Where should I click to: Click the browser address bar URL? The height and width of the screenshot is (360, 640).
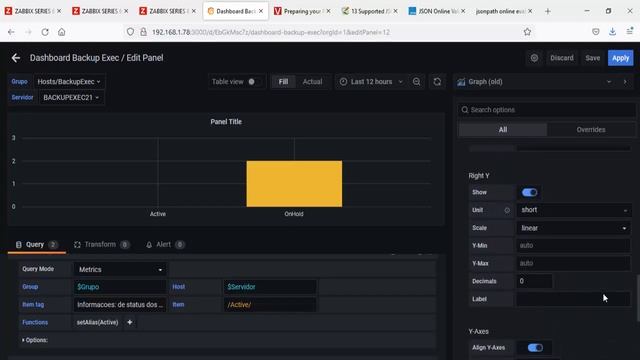tap(270, 32)
